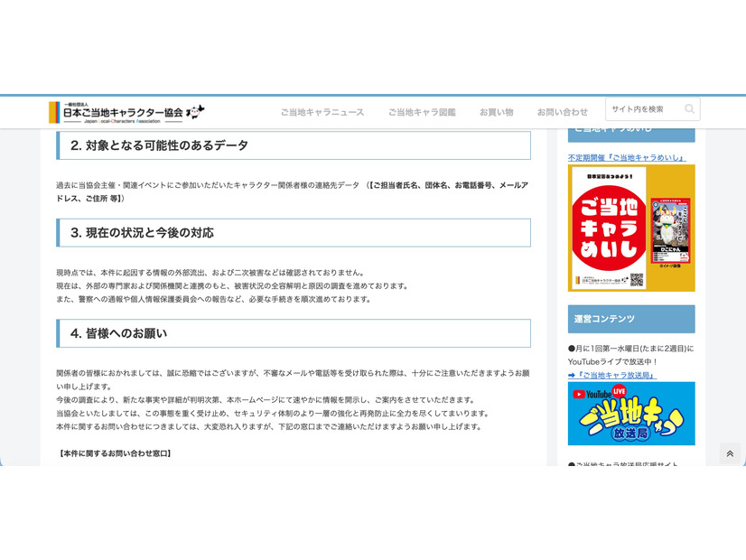The width and height of the screenshot is (746, 560).
Task: Click the line starting 今後の調査により
Action: 266,399
